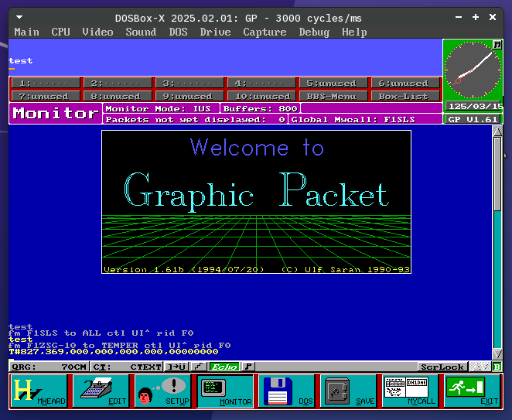Select channel 6:unused button
512x420 pixels.
[x=405, y=83]
